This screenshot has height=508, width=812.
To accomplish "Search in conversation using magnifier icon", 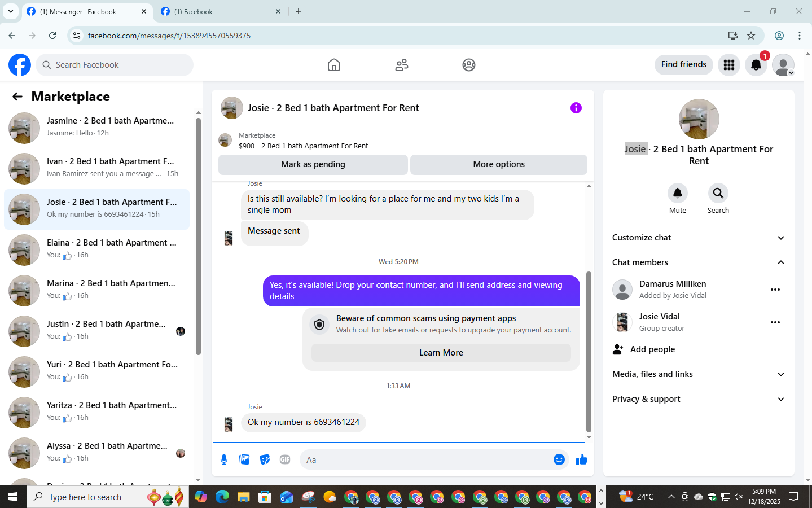I will (x=718, y=193).
